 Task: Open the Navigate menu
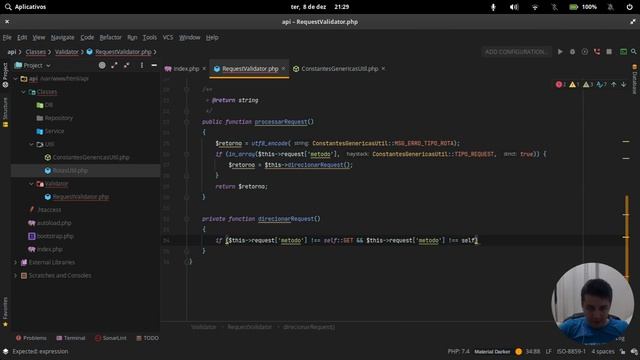(62, 37)
